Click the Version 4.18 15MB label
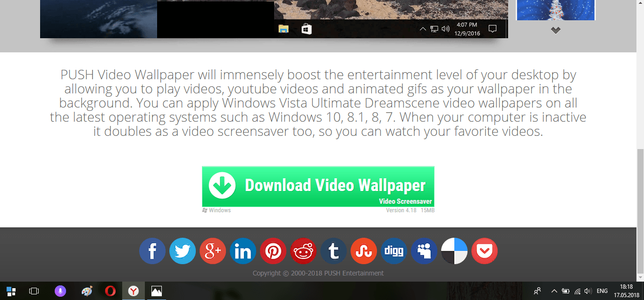The width and height of the screenshot is (644, 300). point(410,210)
